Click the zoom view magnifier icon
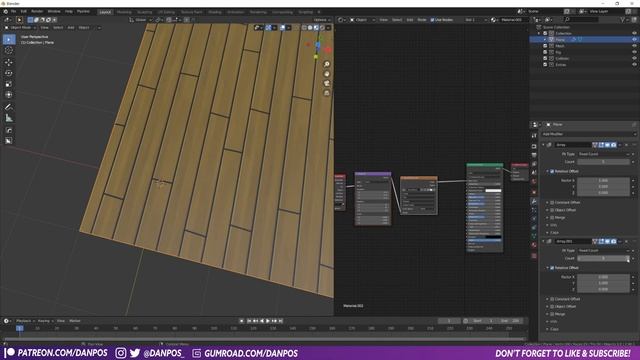 [x=327, y=64]
